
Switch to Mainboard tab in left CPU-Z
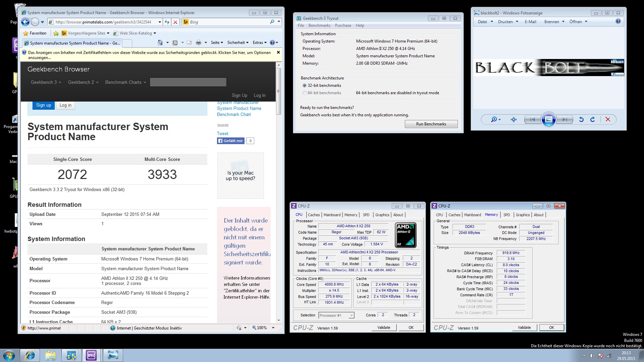tap(332, 215)
